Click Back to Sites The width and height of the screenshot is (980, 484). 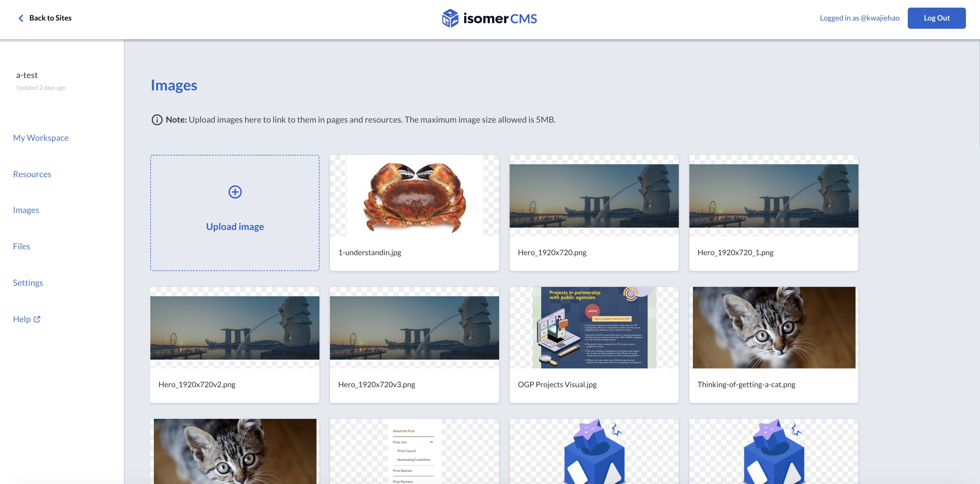click(50, 18)
